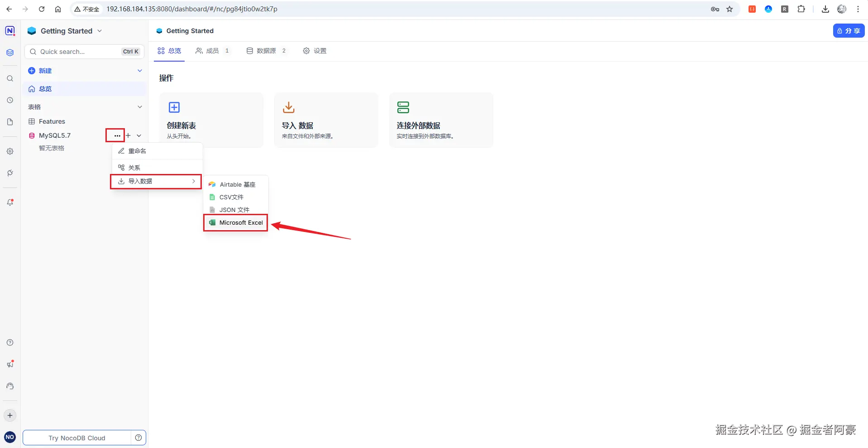Open the Getting Started workspace dropdown
Viewport: 868px width, 448px height.
click(x=65, y=31)
